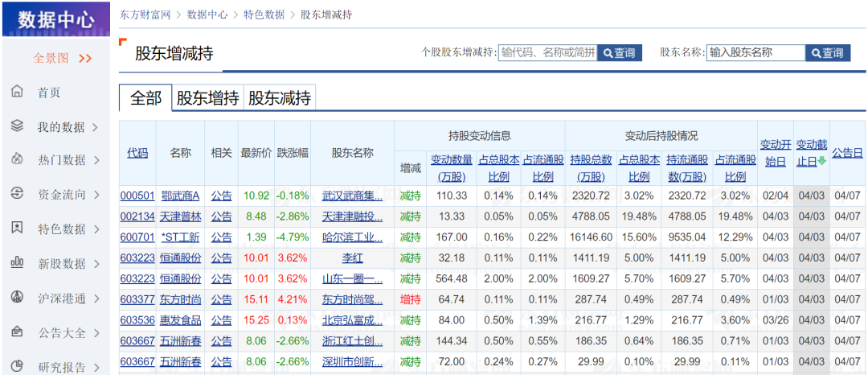Sort by 持股总数(万股) column header
The width and height of the screenshot is (868, 375).
591,168
